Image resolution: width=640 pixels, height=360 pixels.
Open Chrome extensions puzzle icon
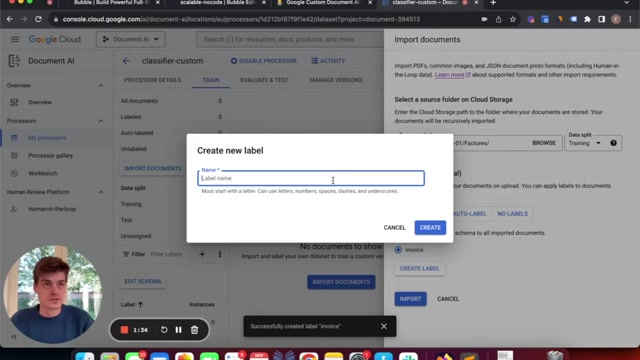click(x=587, y=19)
